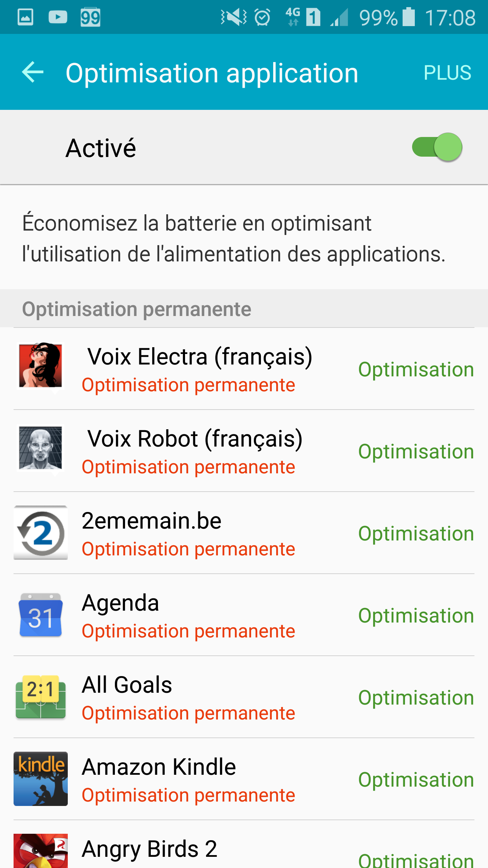Disable the Activé optimisation switch
This screenshot has width=488, height=868.
pos(437,147)
